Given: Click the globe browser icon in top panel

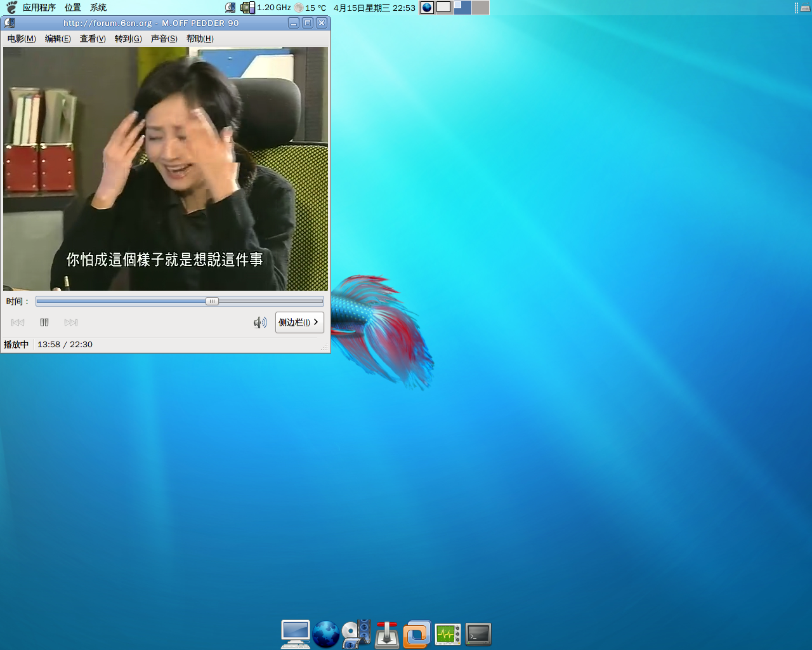Looking at the screenshot, I should click(x=427, y=8).
